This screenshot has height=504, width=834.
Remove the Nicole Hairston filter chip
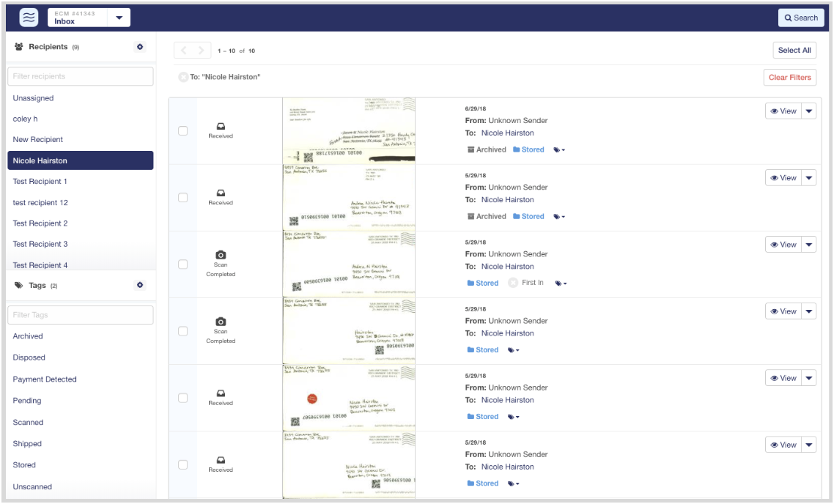pos(182,77)
